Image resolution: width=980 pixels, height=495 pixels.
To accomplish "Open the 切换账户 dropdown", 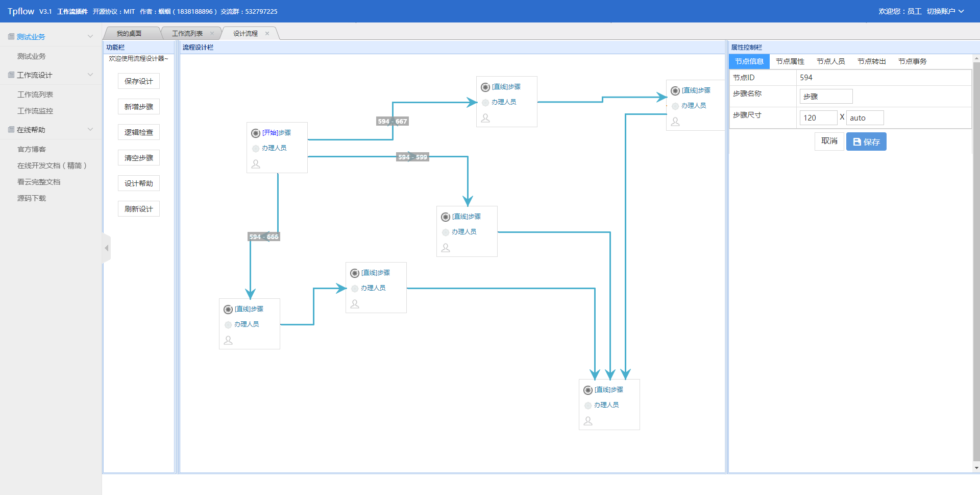I will [x=945, y=11].
